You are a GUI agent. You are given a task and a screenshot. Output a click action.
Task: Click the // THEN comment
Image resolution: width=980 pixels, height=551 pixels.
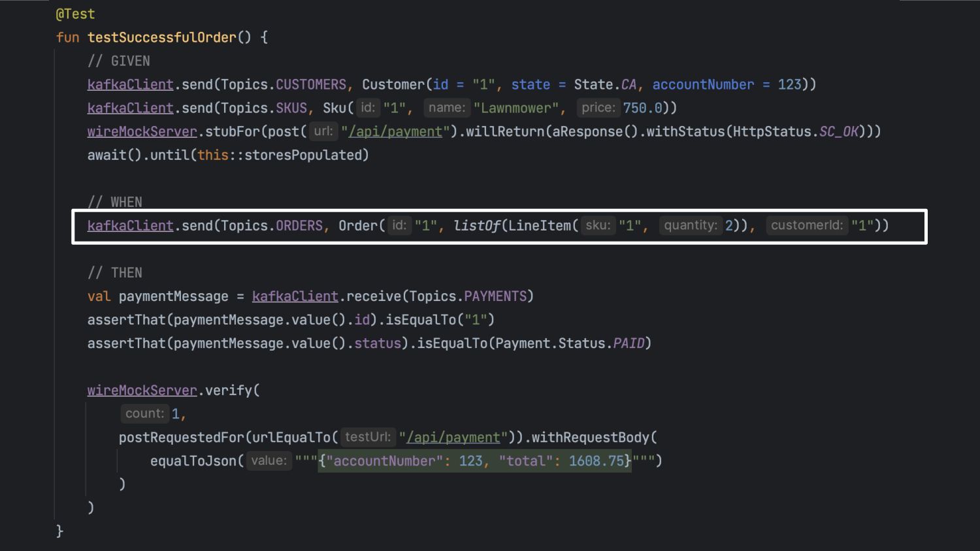[x=114, y=272]
